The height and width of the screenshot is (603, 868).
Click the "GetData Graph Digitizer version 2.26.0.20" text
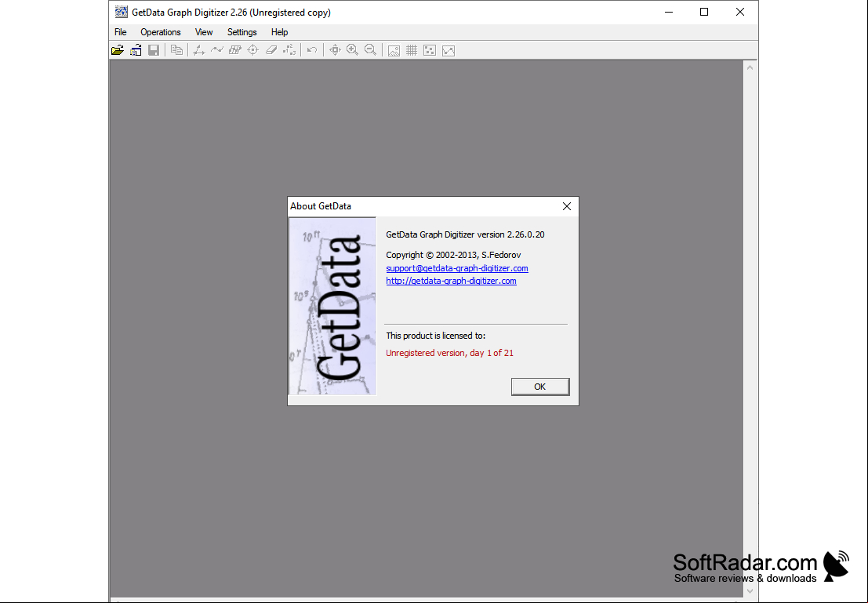point(465,234)
